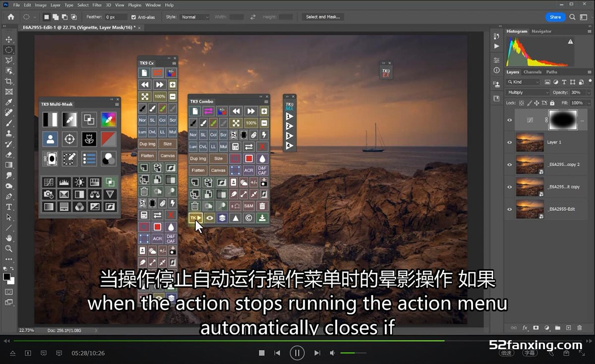Hide Layer 1 using its eye icon
This screenshot has width=595, height=364.
(510, 142)
